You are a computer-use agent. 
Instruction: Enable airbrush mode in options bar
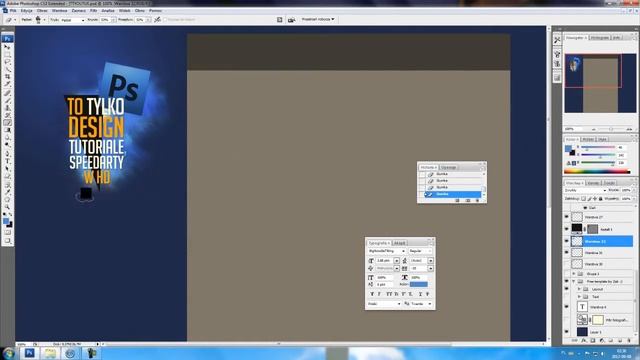(157, 20)
